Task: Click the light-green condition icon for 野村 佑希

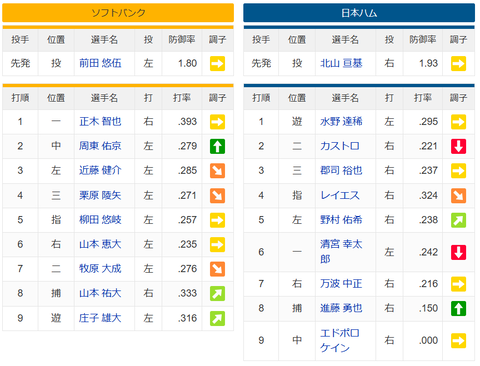Action: 458,220
